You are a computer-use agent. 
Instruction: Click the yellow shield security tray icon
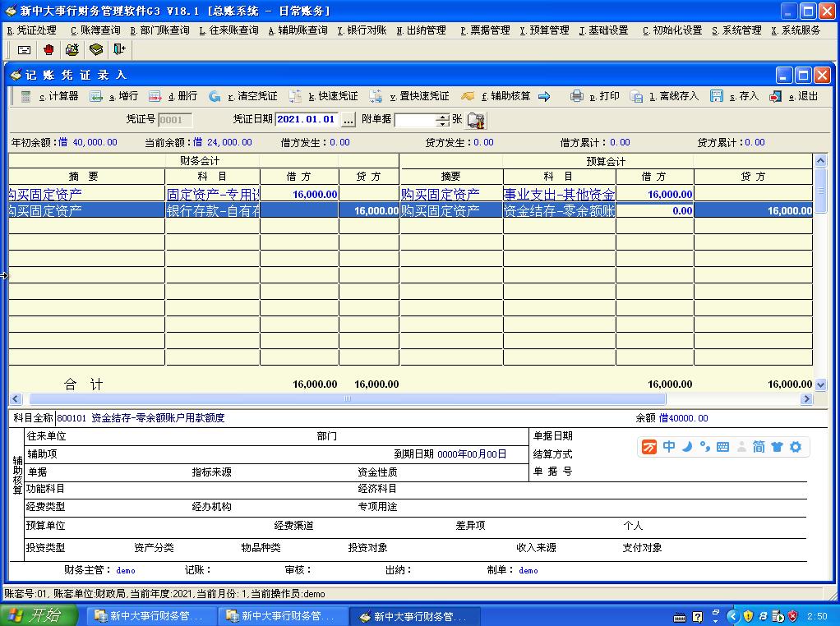(748, 616)
